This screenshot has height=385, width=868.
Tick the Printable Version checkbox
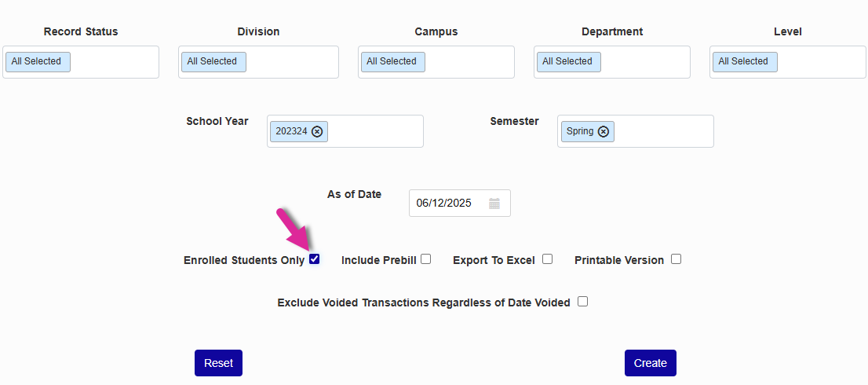coord(676,259)
